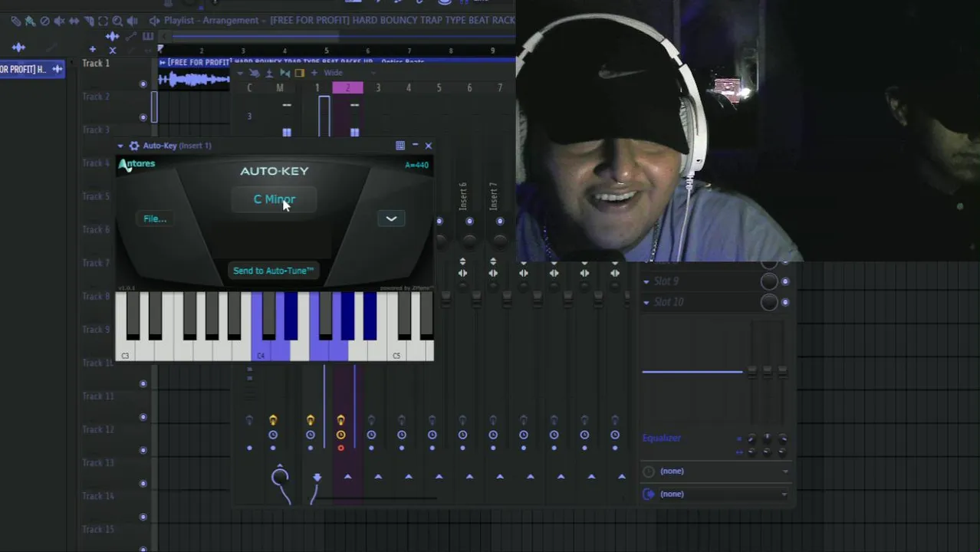The image size is (980, 552).
Task: Select the playlist Delete tool
Action: pos(44,21)
